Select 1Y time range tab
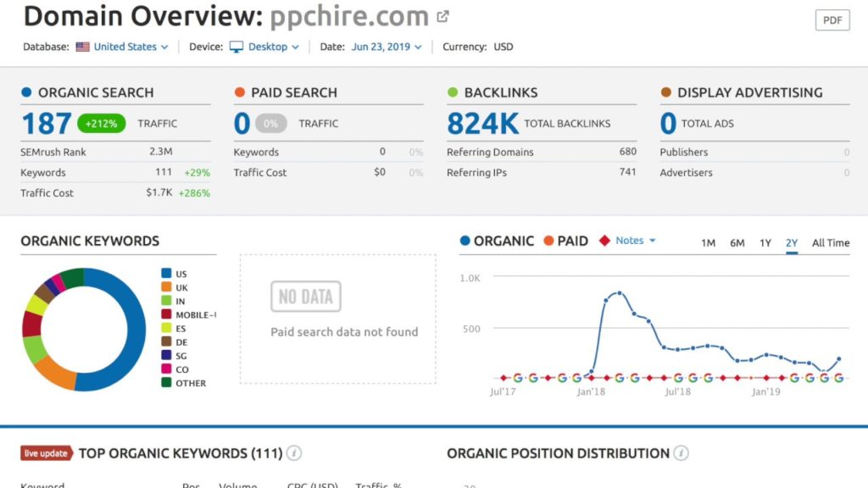The image size is (868, 488). 765,242
